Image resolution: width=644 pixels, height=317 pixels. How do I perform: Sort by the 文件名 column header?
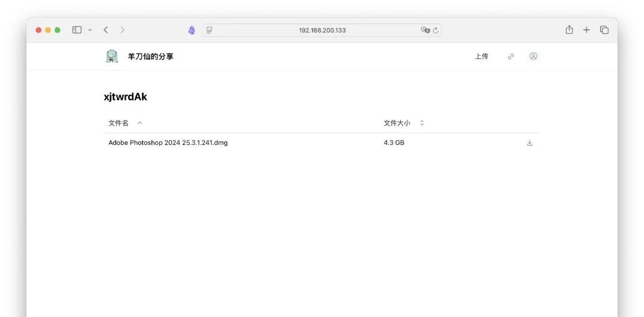118,123
